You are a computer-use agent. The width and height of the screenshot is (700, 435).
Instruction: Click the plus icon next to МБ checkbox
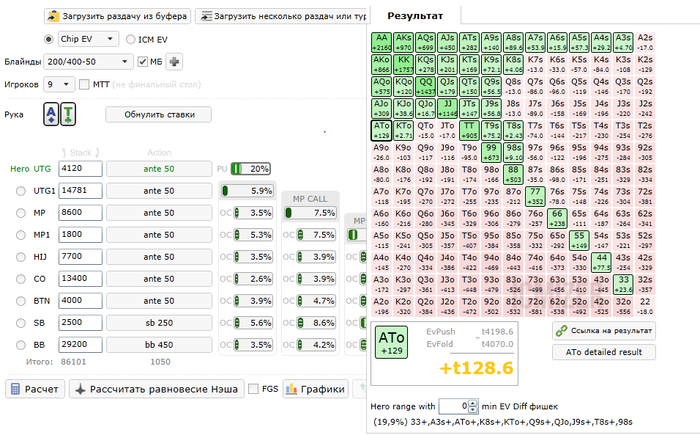tap(174, 62)
